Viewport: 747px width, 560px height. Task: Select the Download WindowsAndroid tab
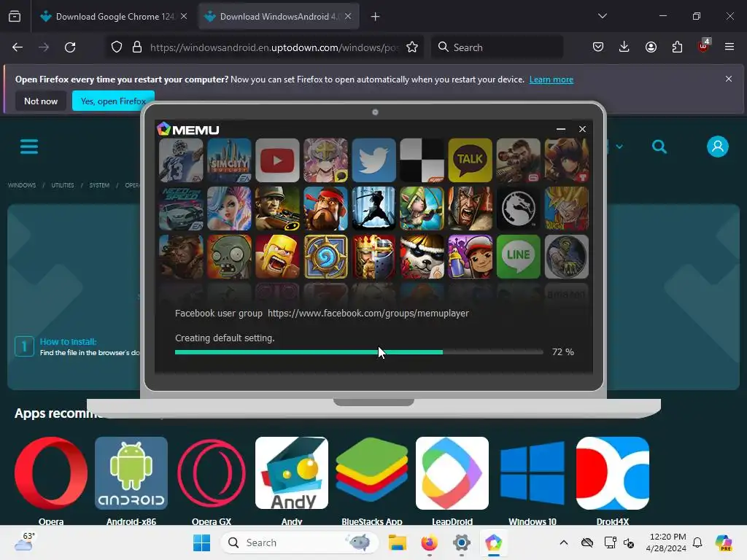point(279,17)
